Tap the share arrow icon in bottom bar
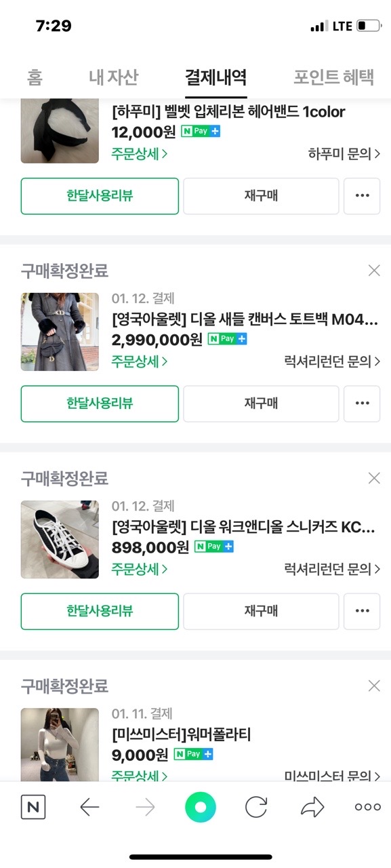Screen dimensions: 391x868 [311, 807]
